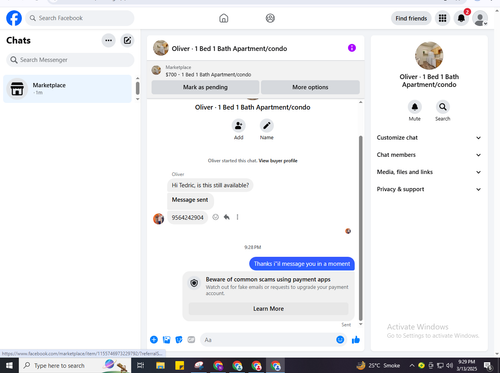Viewport: 500px width, 373px height.
Task: Open the Facebook menu grid icon
Action: coord(442,18)
